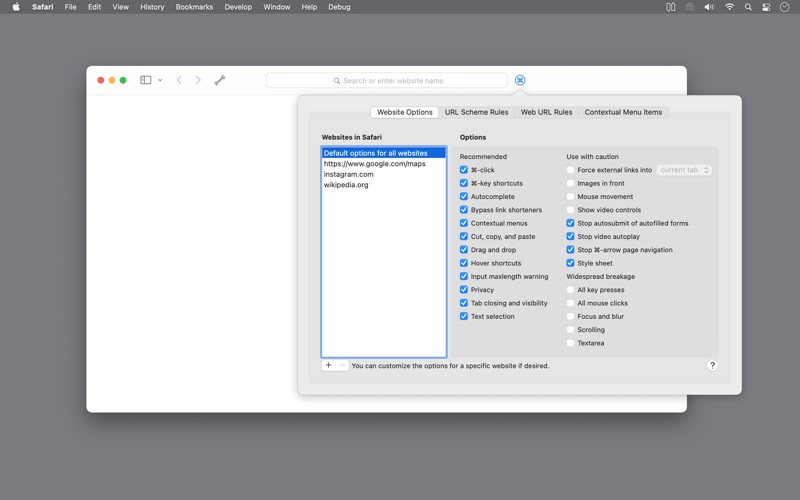The height and width of the screenshot is (500, 800).
Task: Toggle Stop video autoplay
Action: [570, 236]
